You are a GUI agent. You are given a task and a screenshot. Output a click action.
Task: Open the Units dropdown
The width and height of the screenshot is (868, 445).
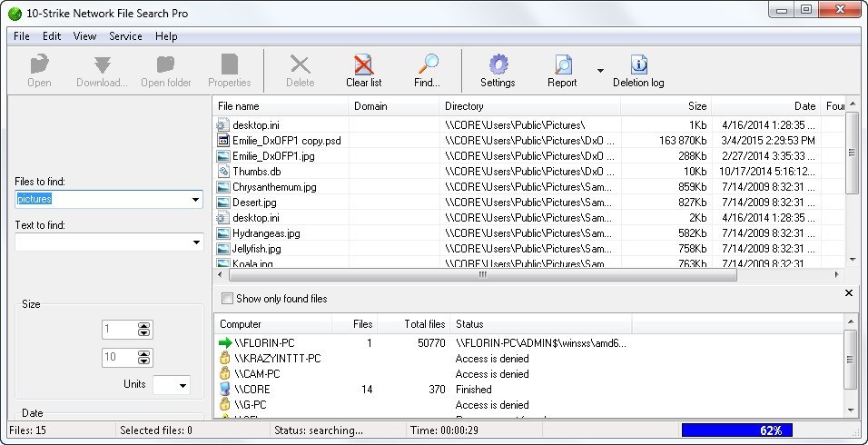click(183, 385)
